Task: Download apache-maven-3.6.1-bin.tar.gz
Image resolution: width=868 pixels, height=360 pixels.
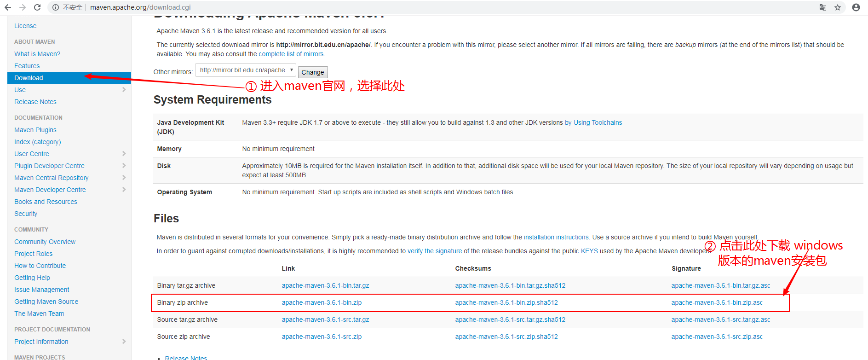Action: (325, 285)
